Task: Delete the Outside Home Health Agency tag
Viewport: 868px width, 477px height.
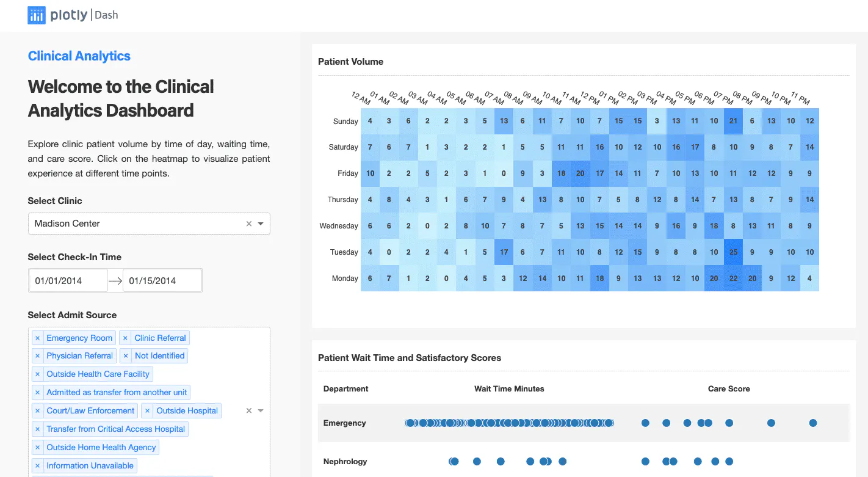Action: coord(38,447)
